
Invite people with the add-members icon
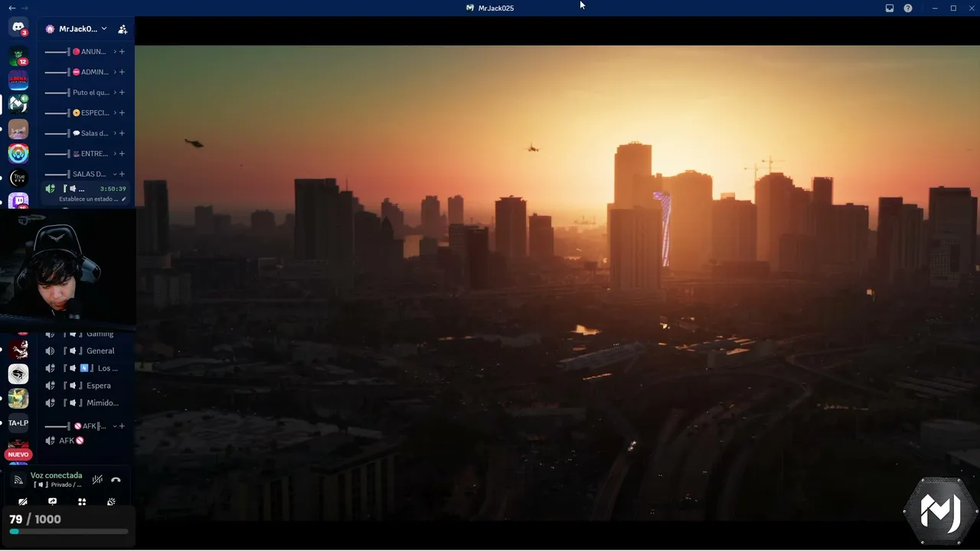pos(122,29)
